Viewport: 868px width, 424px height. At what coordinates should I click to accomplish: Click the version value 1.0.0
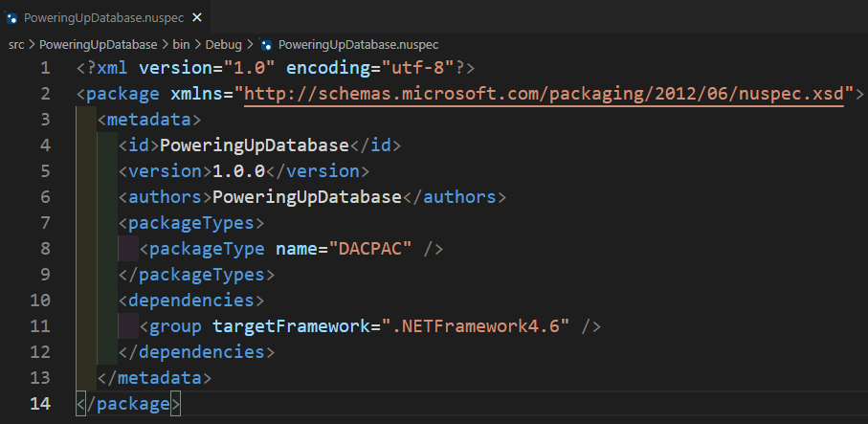[x=238, y=171]
